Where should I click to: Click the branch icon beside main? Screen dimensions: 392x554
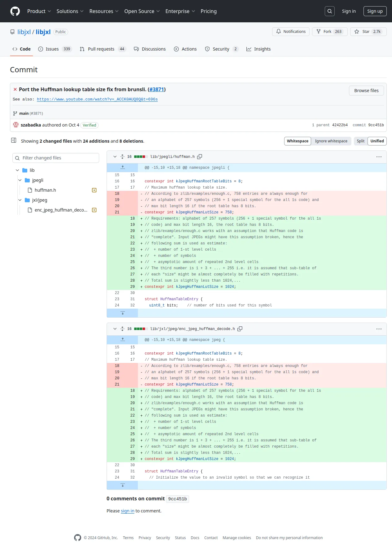coord(15,113)
